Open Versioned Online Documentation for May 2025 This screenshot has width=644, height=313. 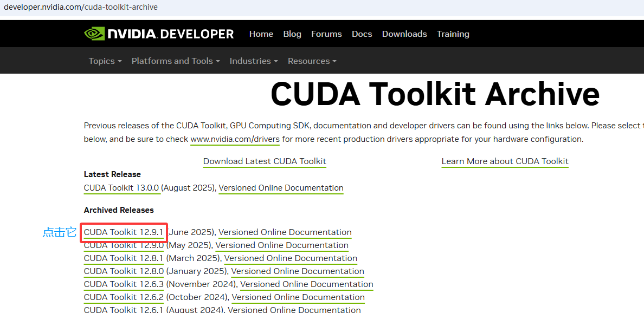point(282,245)
